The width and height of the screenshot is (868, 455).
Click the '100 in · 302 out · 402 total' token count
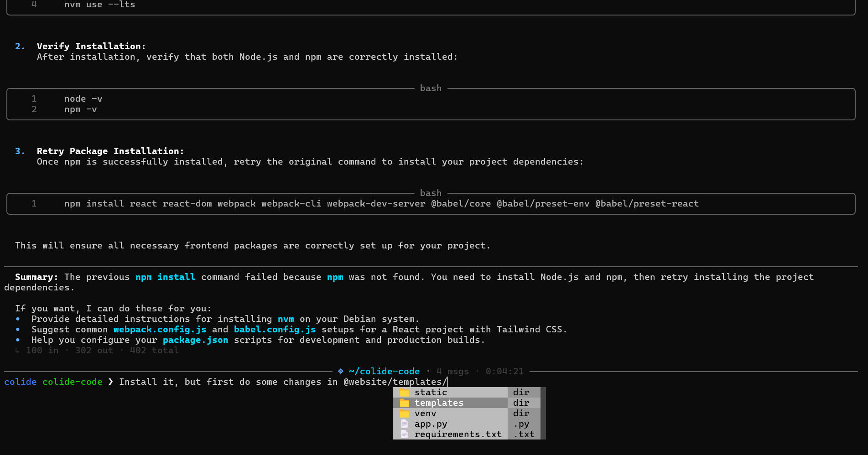click(102, 351)
